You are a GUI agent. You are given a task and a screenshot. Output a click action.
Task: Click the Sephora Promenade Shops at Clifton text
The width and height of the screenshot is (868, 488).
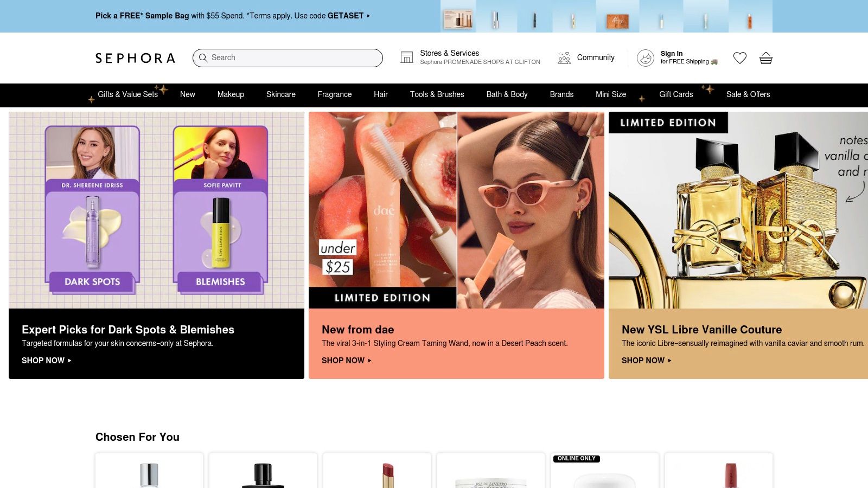pyautogui.click(x=480, y=62)
